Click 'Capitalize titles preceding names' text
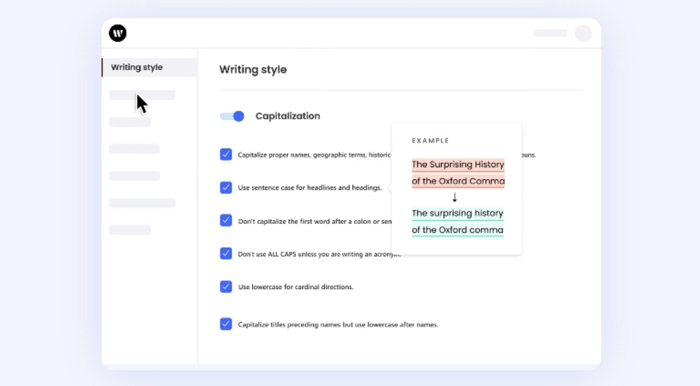Viewport: 700px width, 386px height. click(289, 324)
